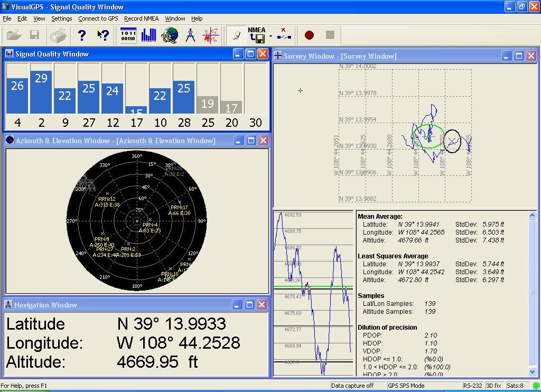Screen dimensions: 541x392
Task: Open the azimuth and elevation globe icon
Action: 170,35
